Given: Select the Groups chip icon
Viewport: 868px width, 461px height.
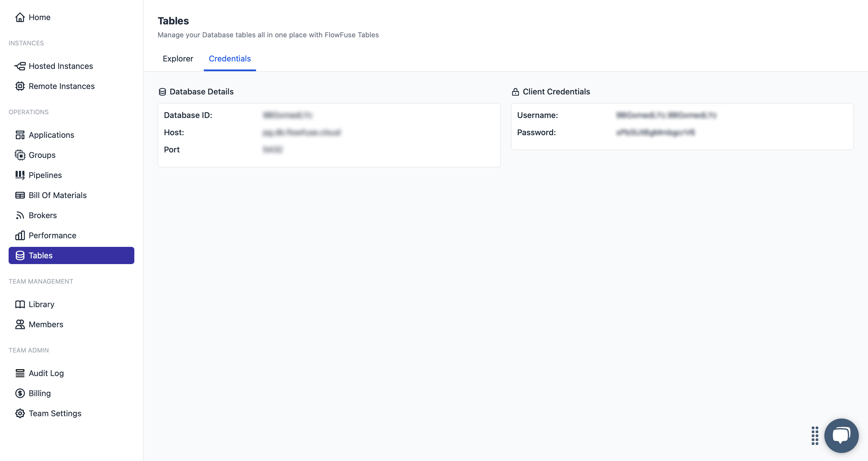Looking at the screenshot, I should tap(20, 155).
